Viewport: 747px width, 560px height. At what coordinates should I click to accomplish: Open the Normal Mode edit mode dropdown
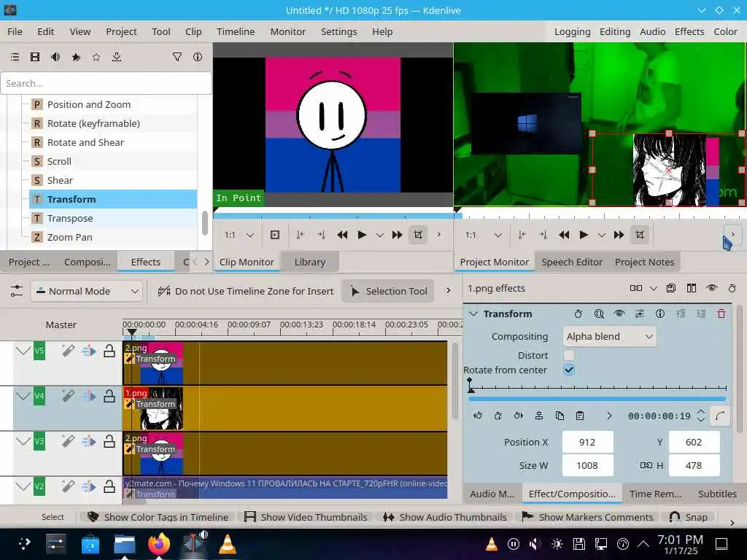click(86, 291)
